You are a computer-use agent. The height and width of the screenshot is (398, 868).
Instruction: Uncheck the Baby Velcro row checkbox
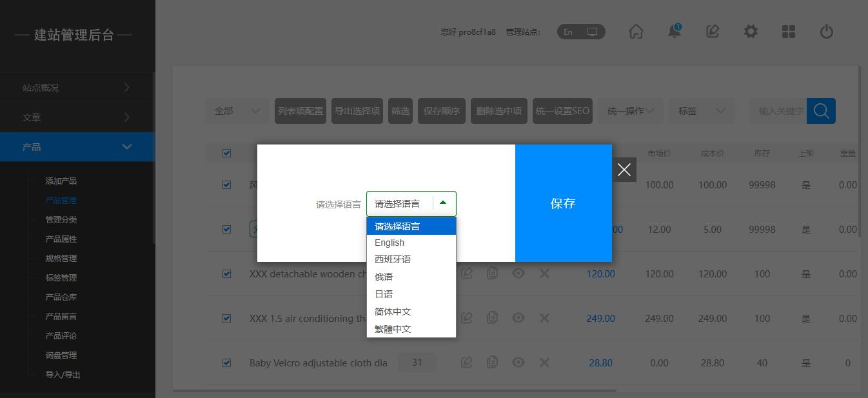pyautogui.click(x=226, y=363)
